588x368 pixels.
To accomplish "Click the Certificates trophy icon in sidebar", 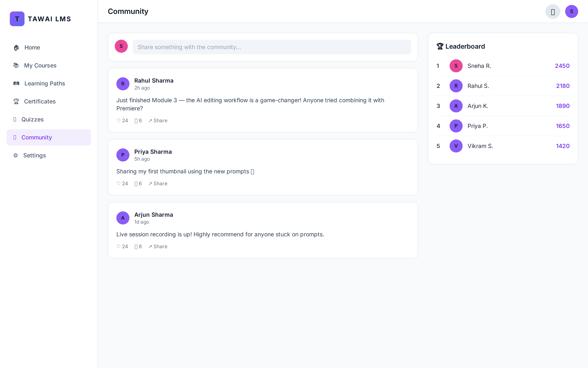I will coord(16,101).
